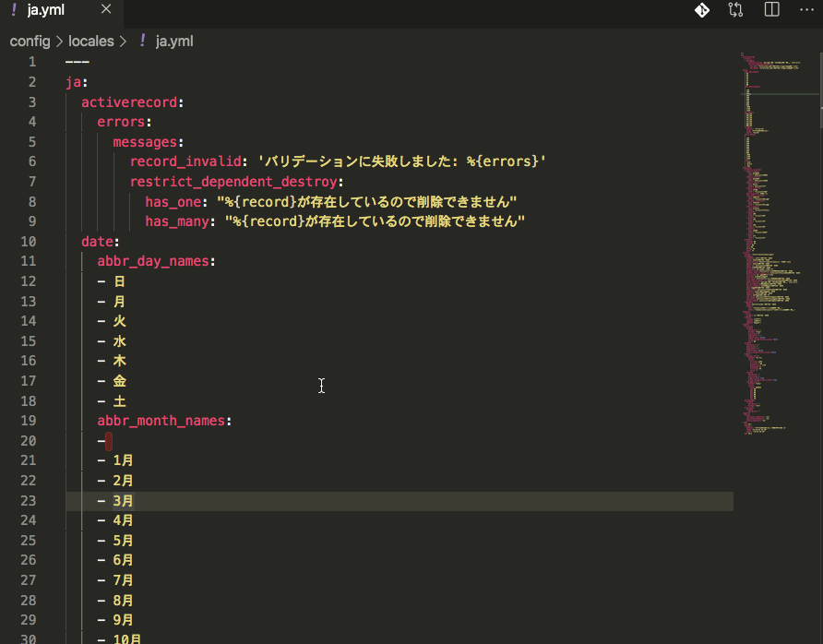Click the locales breadcrumb
The width and height of the screenshot is (823, 644).
coord(90,41)
